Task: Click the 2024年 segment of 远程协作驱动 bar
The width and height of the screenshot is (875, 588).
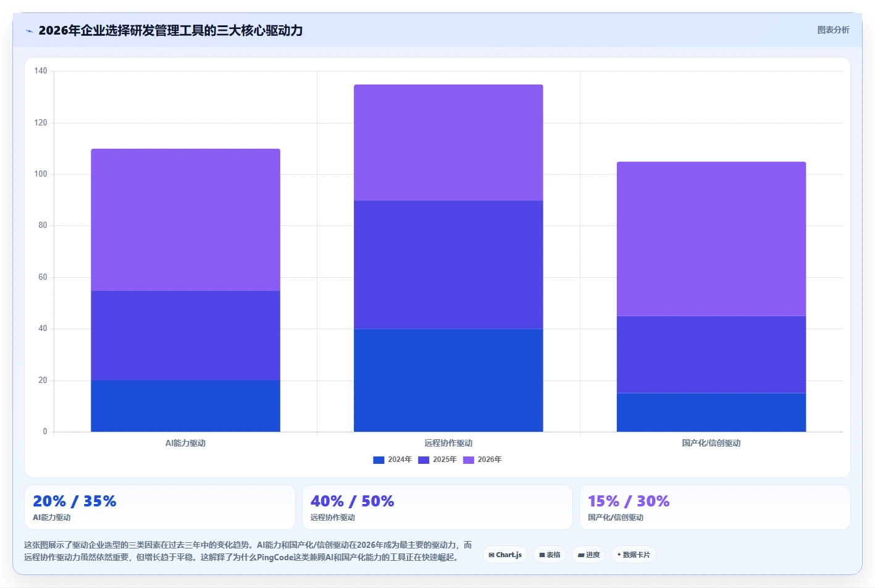Action: pos(448,380)
